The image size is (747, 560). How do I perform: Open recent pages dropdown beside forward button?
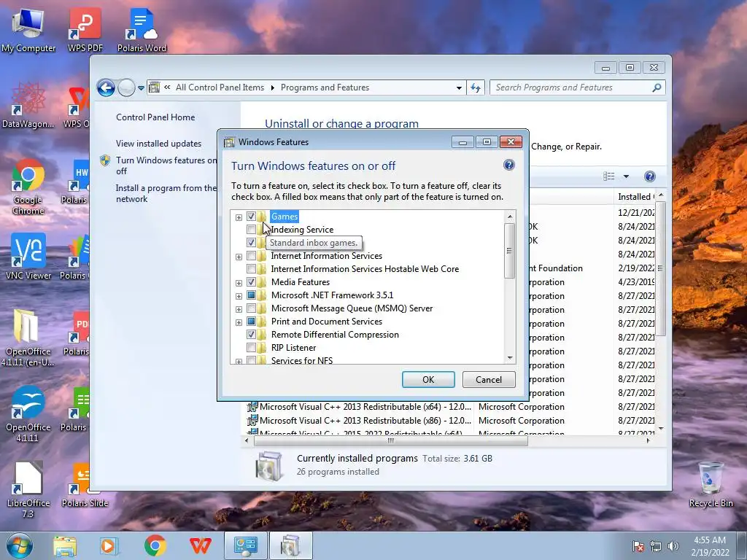click(x=141, y=88)
